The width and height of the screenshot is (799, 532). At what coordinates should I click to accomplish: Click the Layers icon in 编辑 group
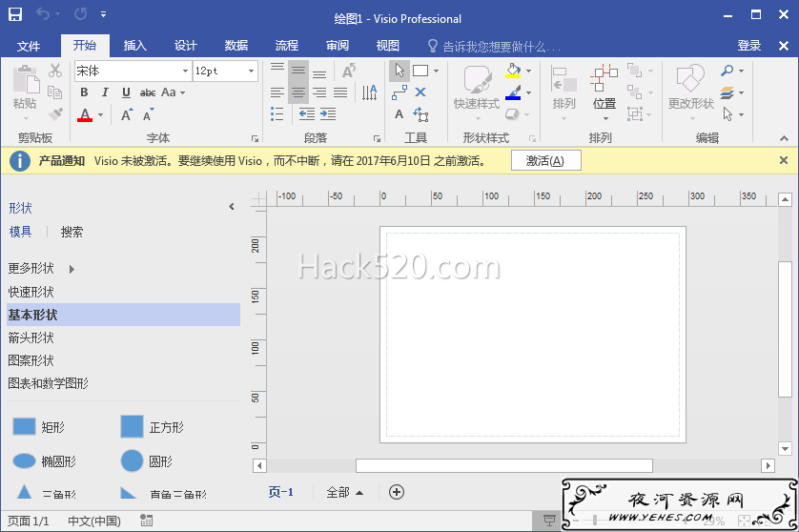click(727, 92)
